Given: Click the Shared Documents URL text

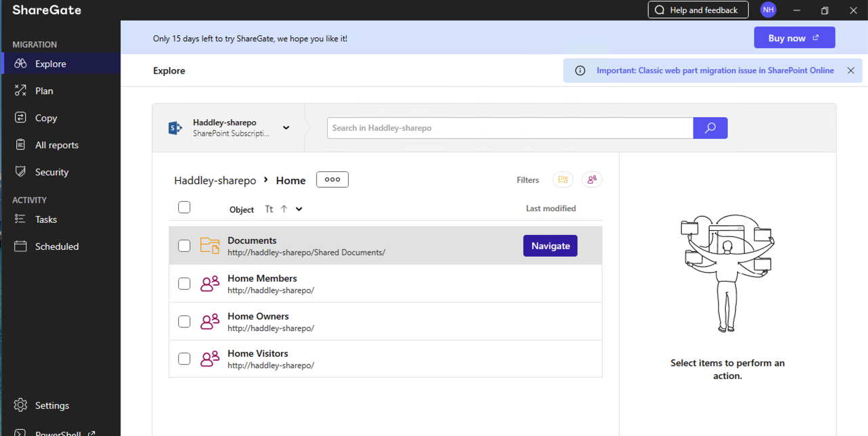Looking at the screenshot, I should point(307,253).
